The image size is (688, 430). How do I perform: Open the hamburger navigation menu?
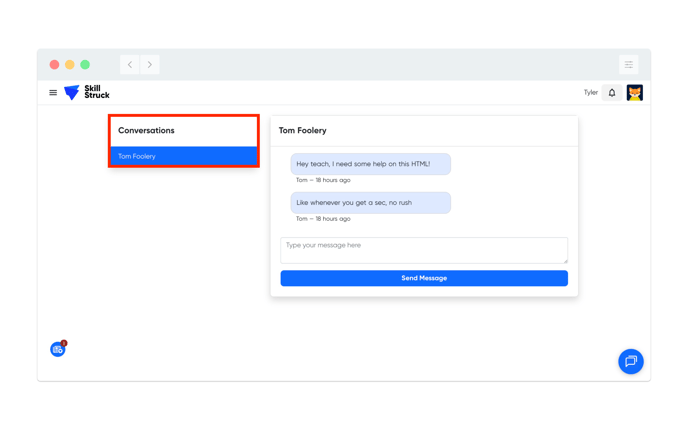53,93
